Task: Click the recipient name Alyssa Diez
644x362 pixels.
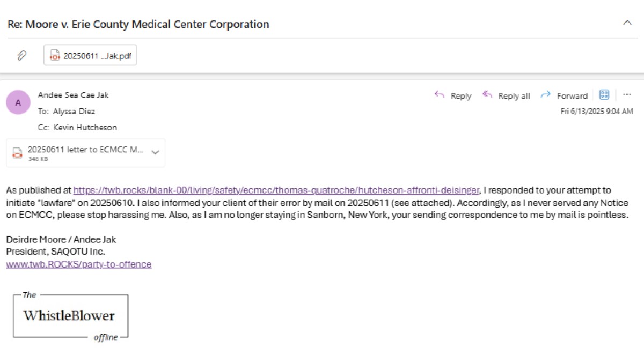Action: (x=74, y=111)
